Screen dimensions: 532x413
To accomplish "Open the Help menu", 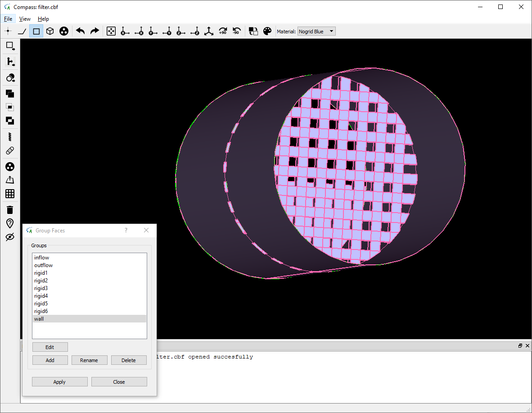I will pyautogui.click(x=43, y=19).
